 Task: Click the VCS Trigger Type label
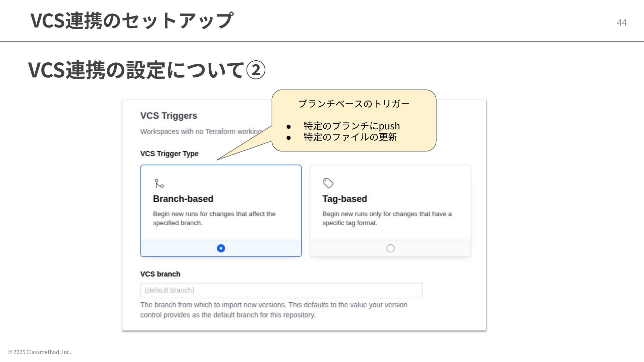pos(169,154)
